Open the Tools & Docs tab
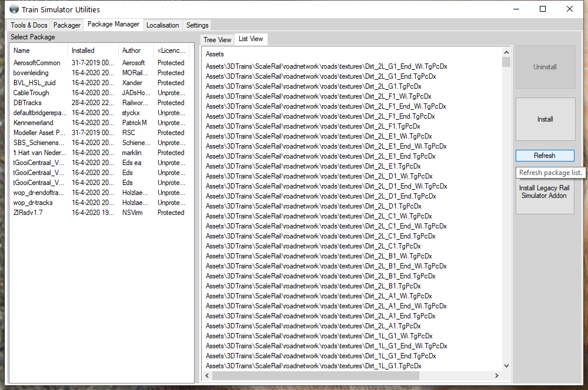Image resolution: width=588 pixels, height=390 pixels. coord(29,25)
